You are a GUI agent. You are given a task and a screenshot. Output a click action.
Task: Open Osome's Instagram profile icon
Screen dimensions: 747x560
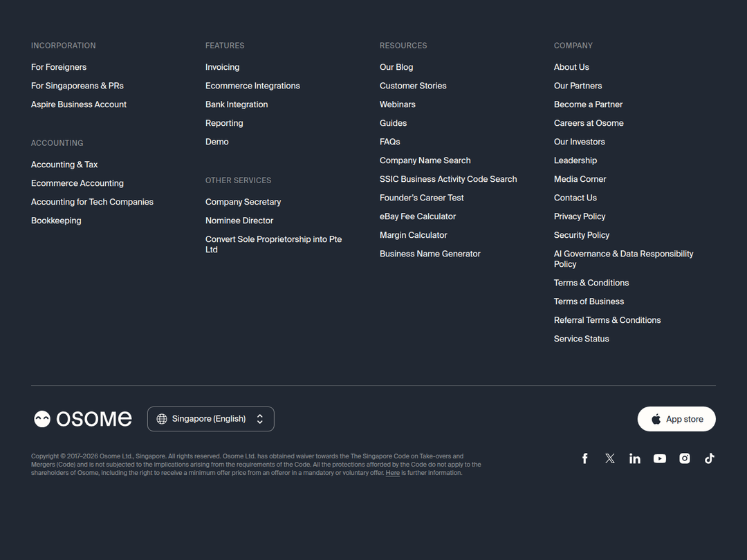tap(685, 458)
